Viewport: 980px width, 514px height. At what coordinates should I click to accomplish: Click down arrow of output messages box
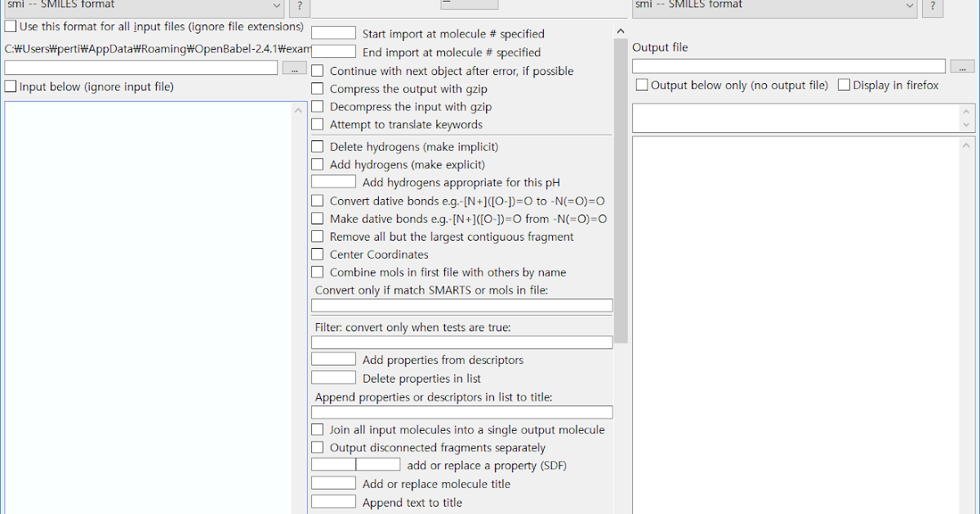[x=968, y=125]
